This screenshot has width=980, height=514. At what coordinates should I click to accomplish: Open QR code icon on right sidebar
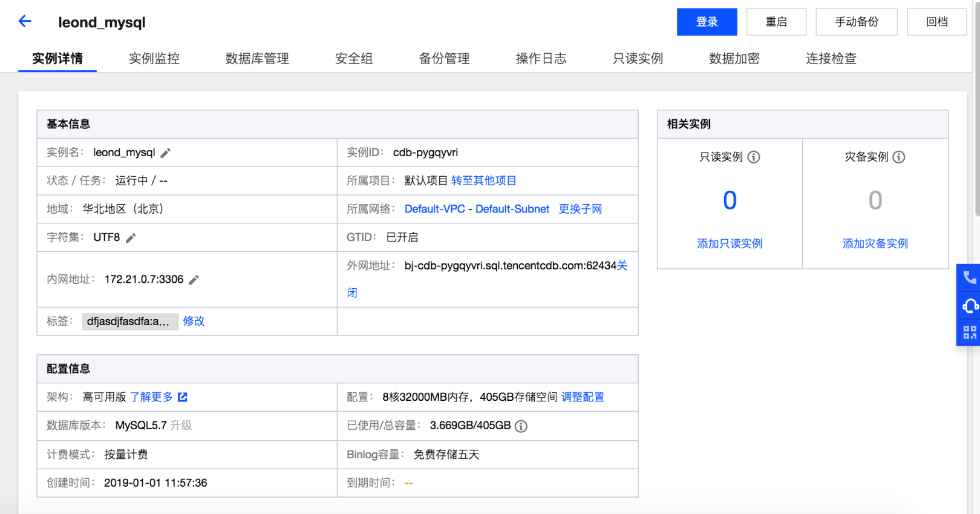coord(970,332)
